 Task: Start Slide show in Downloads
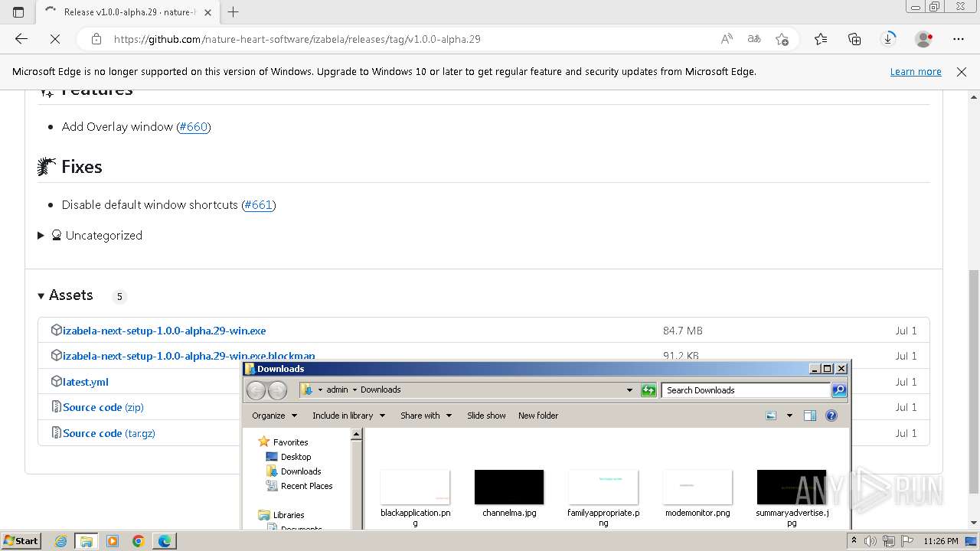tap(486, 416)
